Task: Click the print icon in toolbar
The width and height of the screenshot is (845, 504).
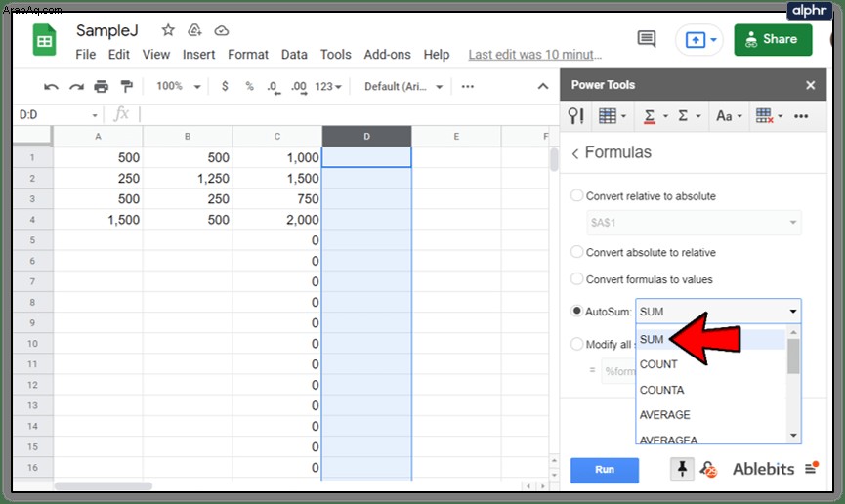Action: (101, 86)
